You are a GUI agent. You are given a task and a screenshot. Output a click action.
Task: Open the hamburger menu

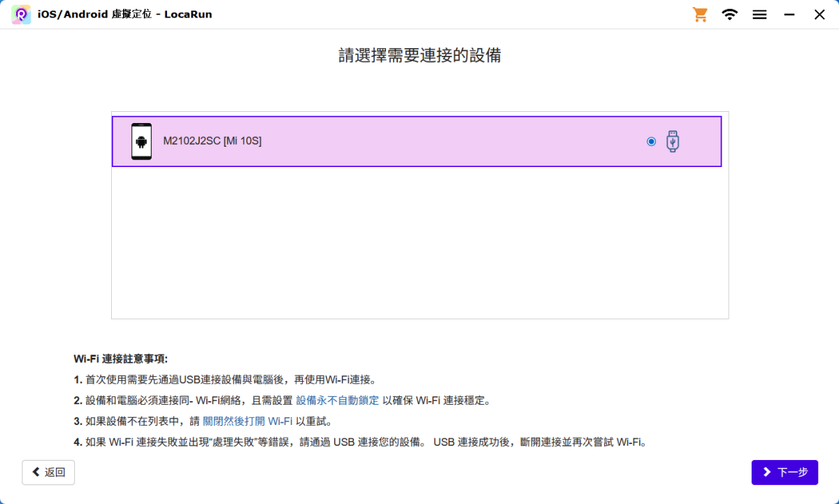click(760, 15)
